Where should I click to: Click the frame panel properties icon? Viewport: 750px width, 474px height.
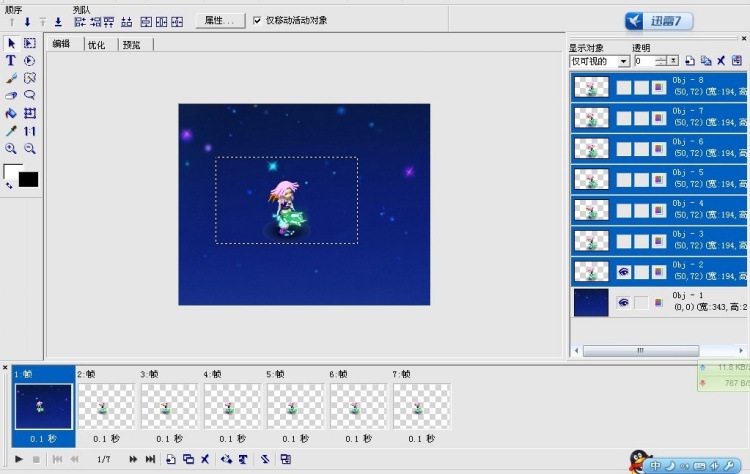pos(286,459)
